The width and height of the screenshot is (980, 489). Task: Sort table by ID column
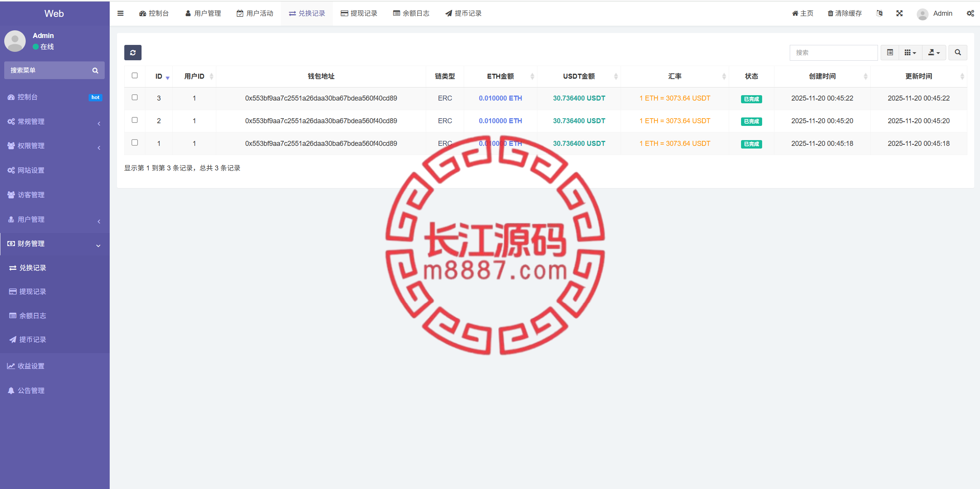click(x=159, y=76)
